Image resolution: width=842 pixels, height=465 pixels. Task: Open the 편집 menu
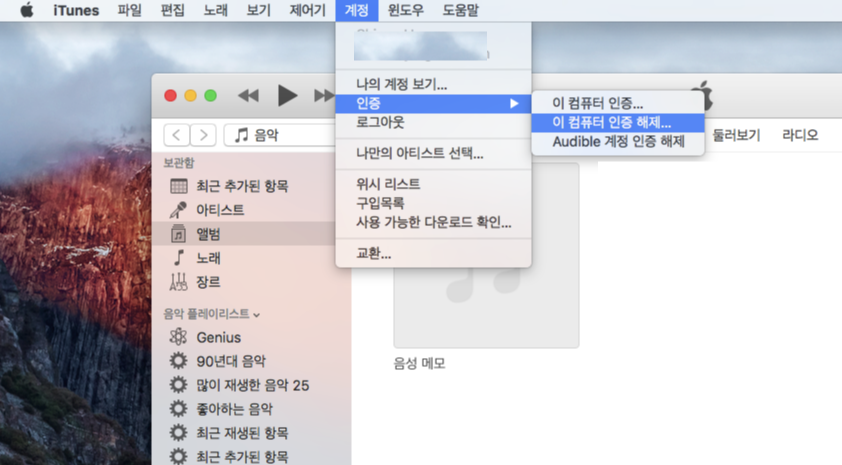[x=172, y=10]
